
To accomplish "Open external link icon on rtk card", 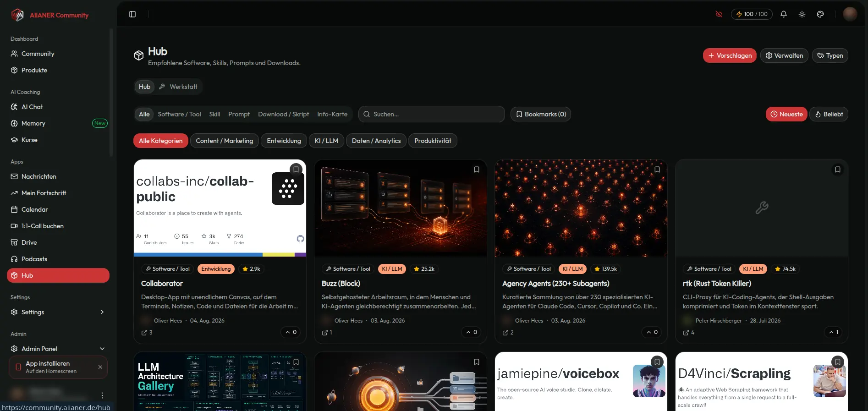I will (686, 333).
